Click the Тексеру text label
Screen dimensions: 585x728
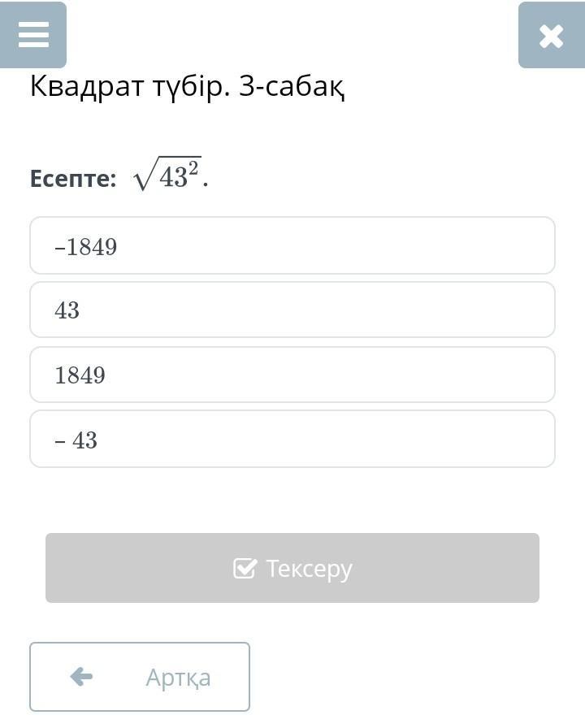[x=310, y=568]
